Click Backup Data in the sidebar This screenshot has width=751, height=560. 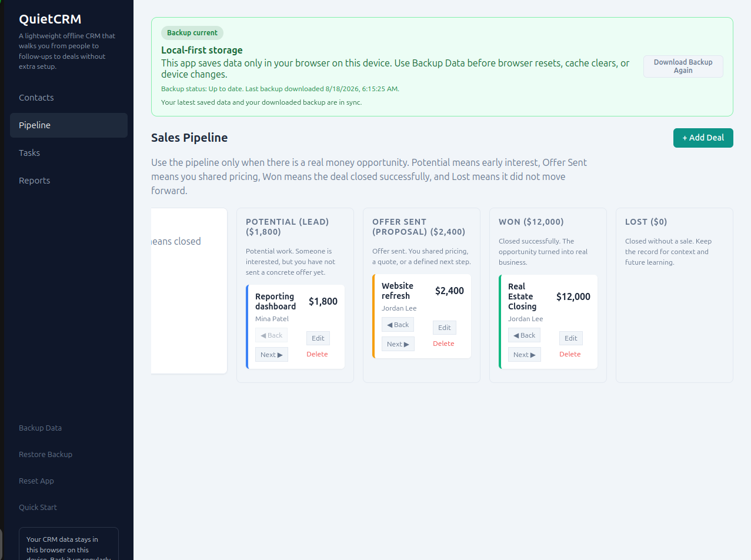coord(40,428)
